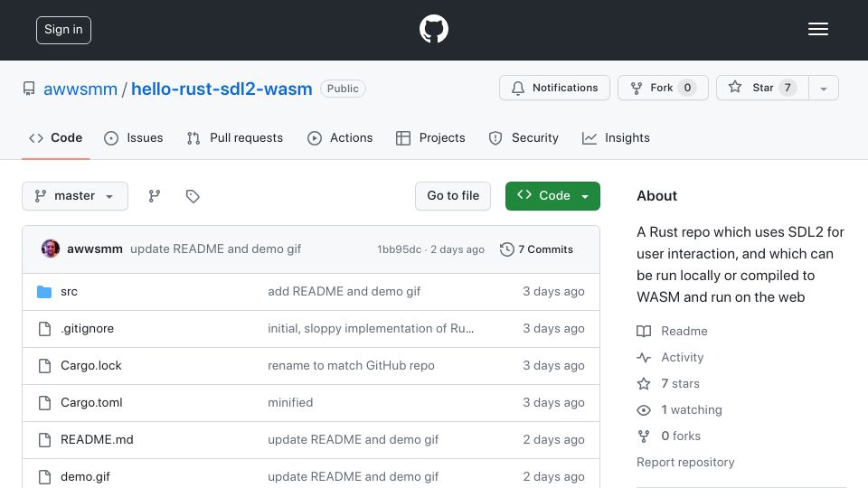This screenshot has width=868, height=488.
Task: Open the hello-rust-sdl2-wasm repository link
Action: (222, 89)
